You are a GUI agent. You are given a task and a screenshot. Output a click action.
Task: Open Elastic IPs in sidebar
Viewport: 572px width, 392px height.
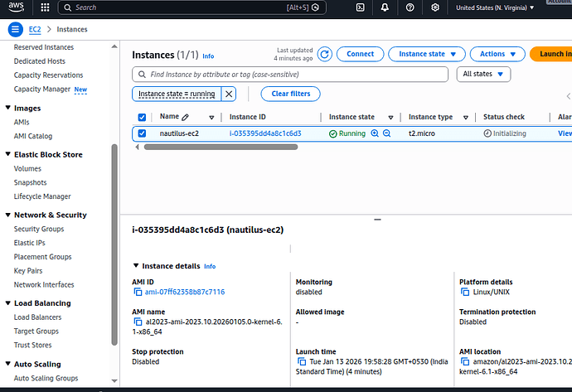coord(30,243)
